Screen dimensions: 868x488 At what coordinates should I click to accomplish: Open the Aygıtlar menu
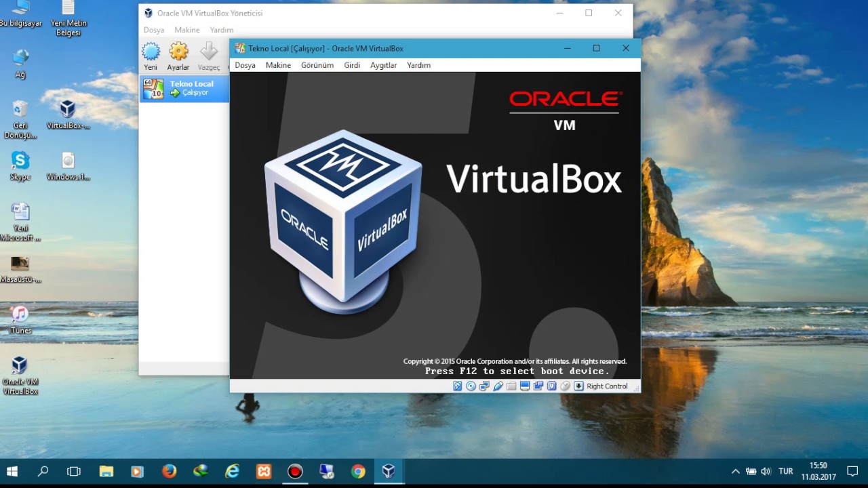click(x=383, y=65)
